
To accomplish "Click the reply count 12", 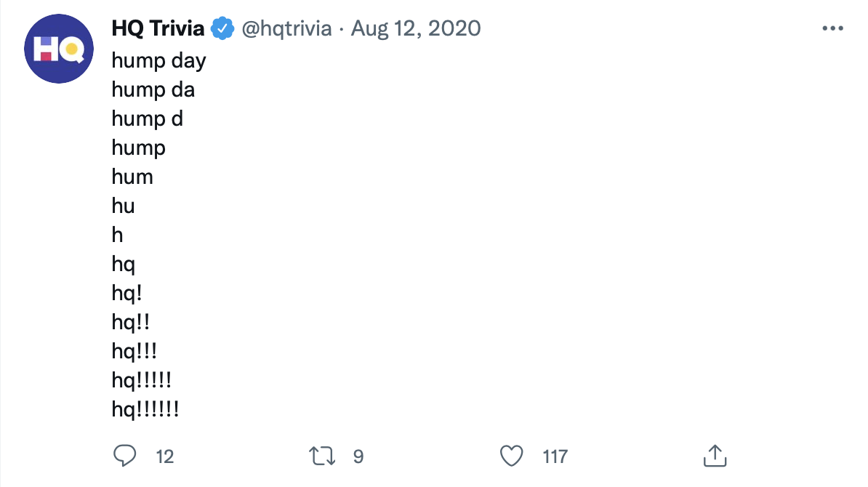I will tap(165, 456).
